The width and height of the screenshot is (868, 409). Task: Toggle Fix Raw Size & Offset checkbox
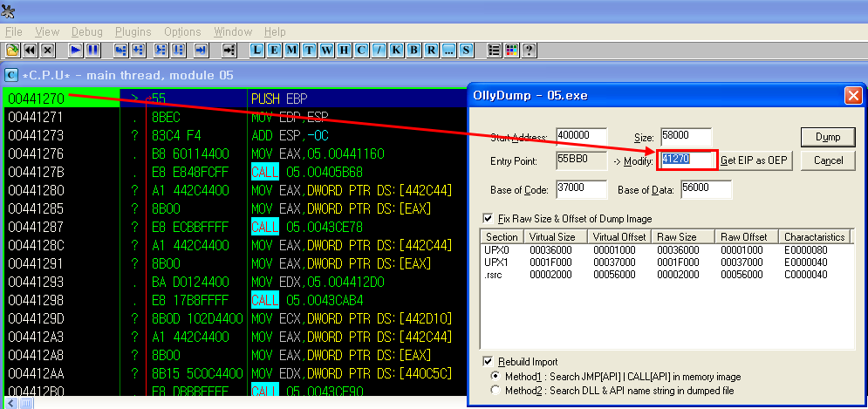488,219
